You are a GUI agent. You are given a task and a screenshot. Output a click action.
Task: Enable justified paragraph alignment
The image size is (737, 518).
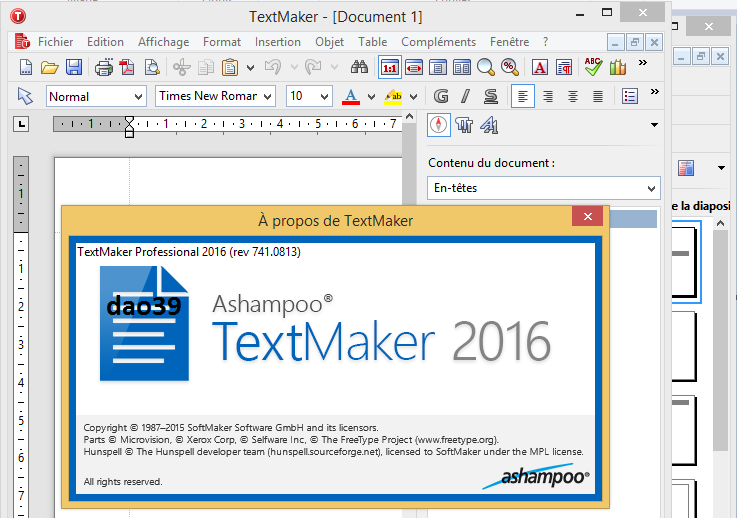[x=598, y=97]
